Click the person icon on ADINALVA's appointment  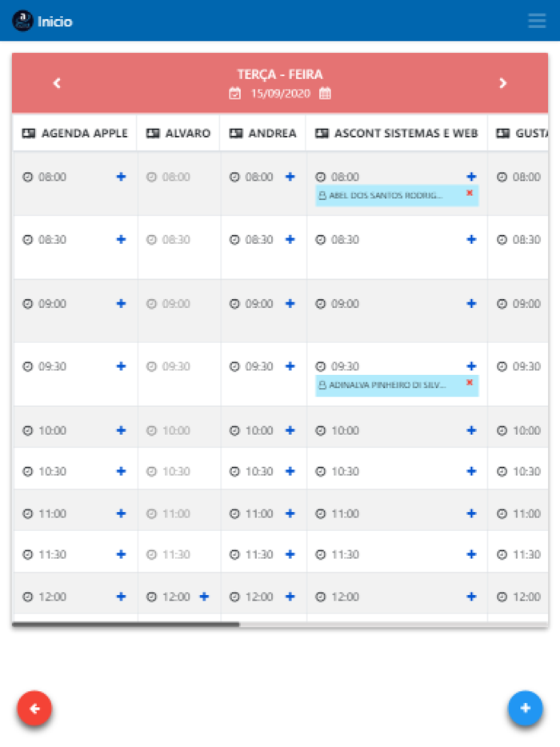click(x=323, y=385)
